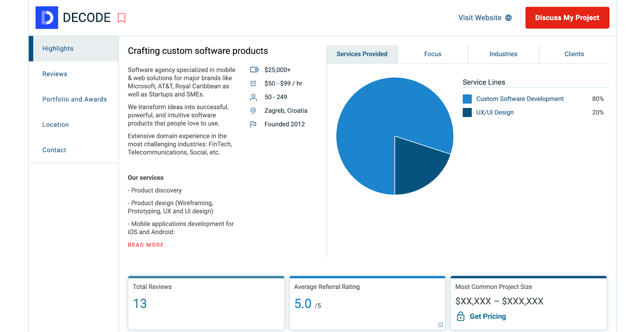Click the Our services subheading

coord(146,178)
